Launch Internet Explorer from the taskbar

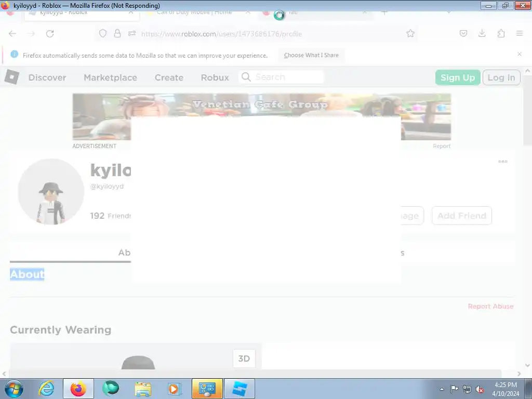[x=46, y=389]
